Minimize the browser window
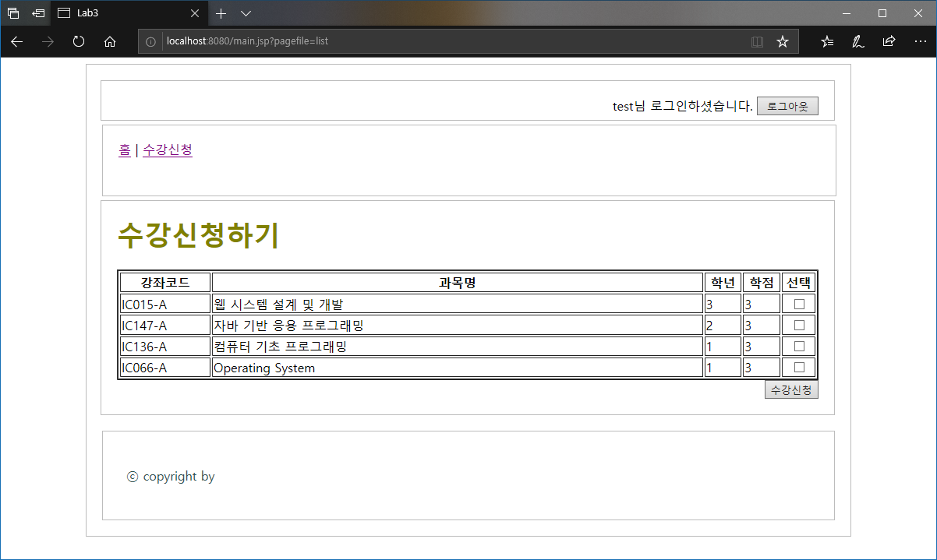This screenshot has height=560, width=937. tap(847, 13)
